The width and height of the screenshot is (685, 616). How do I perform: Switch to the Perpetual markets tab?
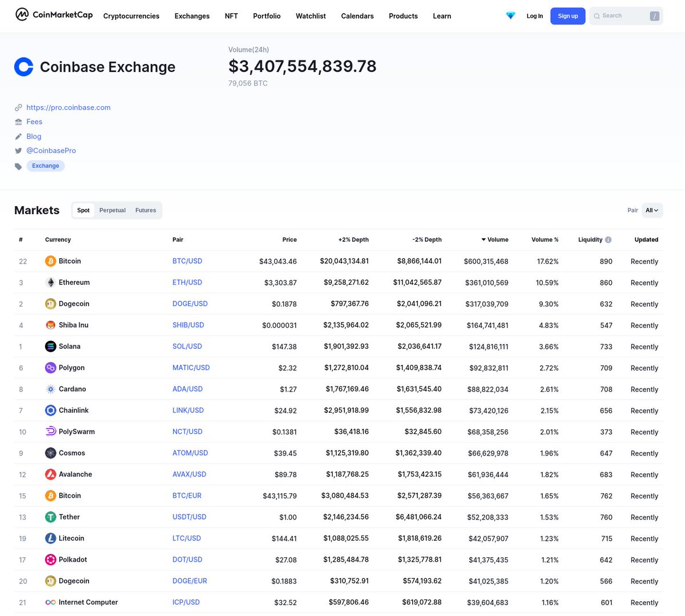tap(112, 210)
